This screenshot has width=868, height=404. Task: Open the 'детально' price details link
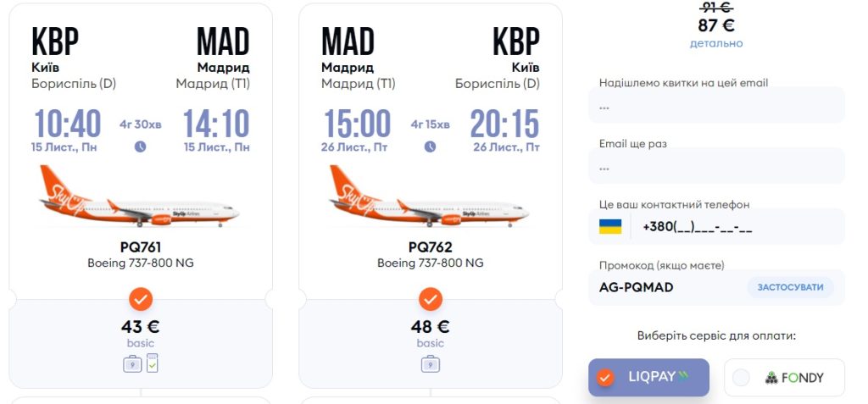click(716, 43)
